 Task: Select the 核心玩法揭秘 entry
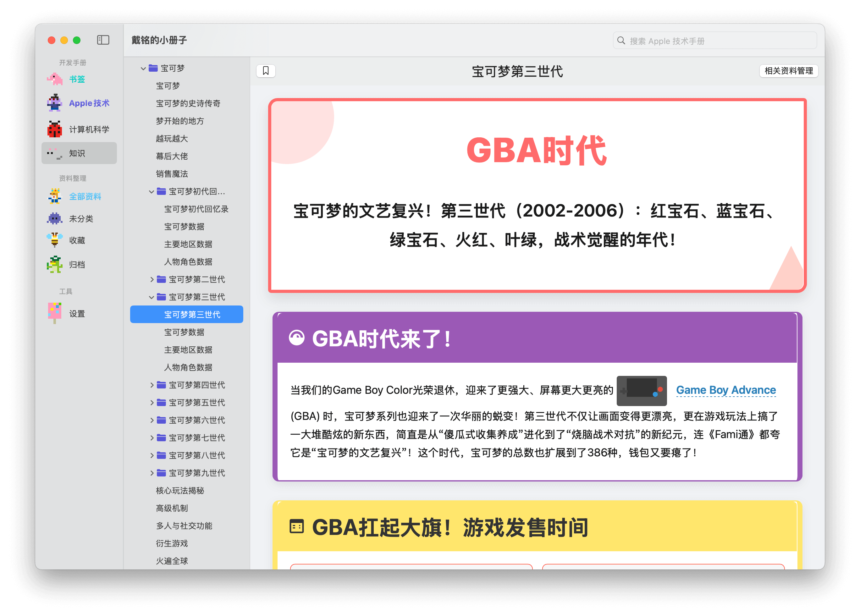click(180, 491)
